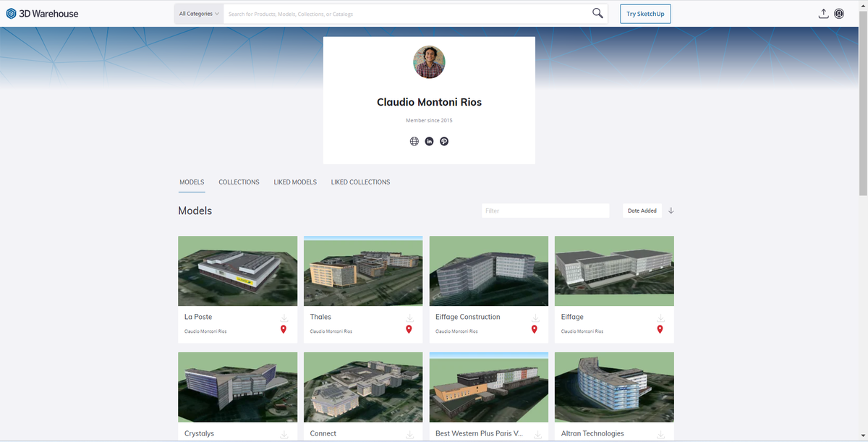Open the upload model icon
The height and width of the screenshot is (442, 868).
[823, 14]
